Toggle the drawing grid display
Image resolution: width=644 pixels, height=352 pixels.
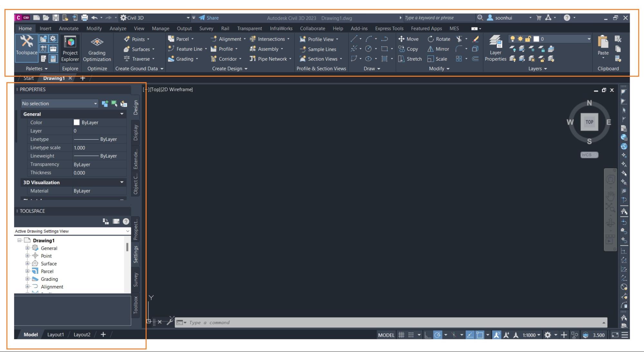point(401,335)
